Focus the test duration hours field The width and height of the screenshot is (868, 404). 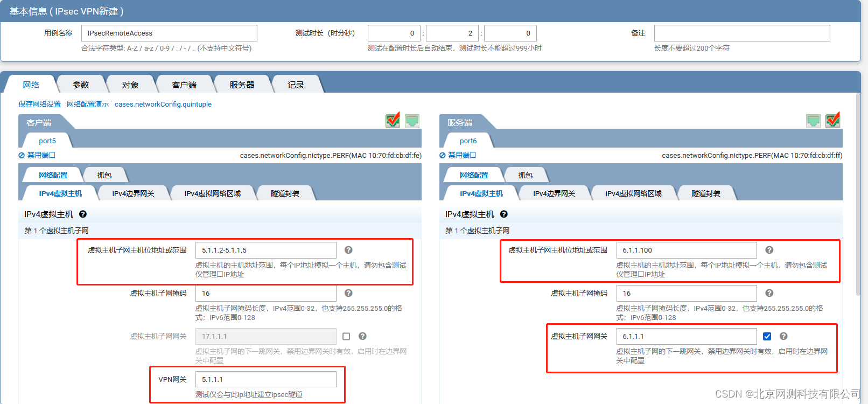tap(394, 33)
